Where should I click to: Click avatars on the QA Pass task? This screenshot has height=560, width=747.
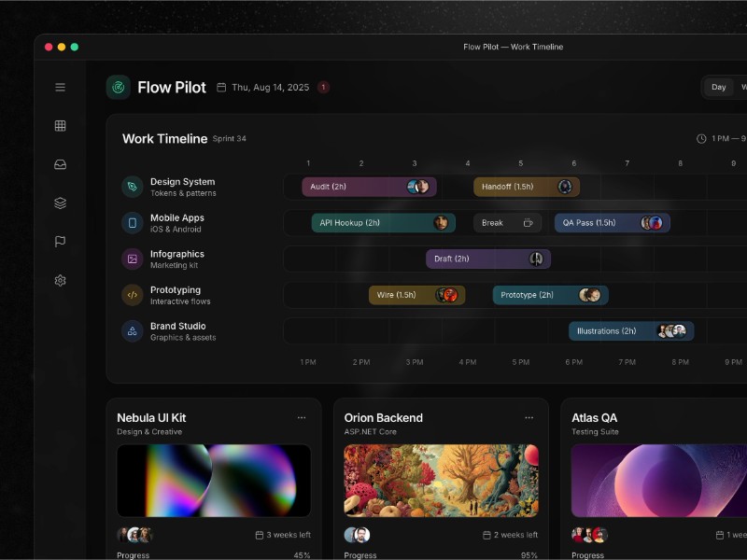(652, 223)
